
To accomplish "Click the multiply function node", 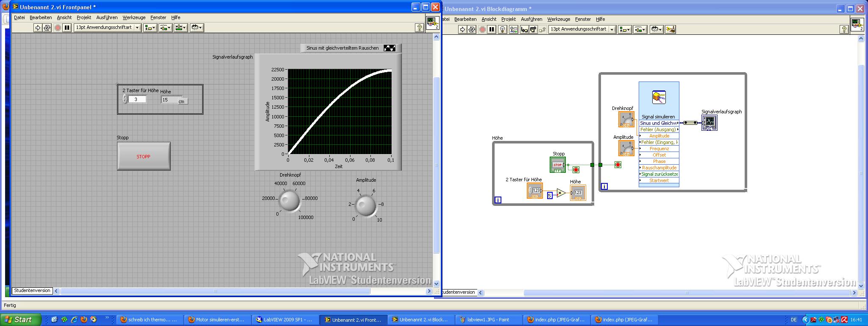I will click(x=561, y=193).
